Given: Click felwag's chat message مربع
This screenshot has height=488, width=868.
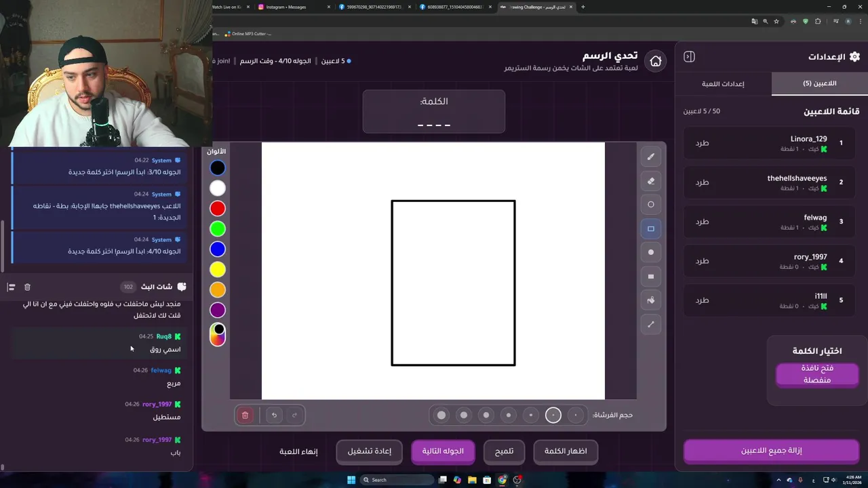Looking at the screenshot, I should click(174, 384).
